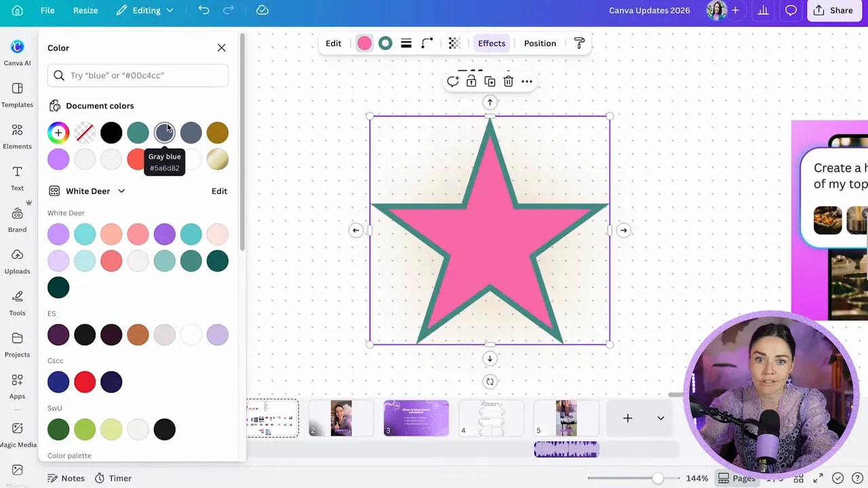Go to Canva home icon
The width and height of the screenshot is (868, 488).
(18, 10)
